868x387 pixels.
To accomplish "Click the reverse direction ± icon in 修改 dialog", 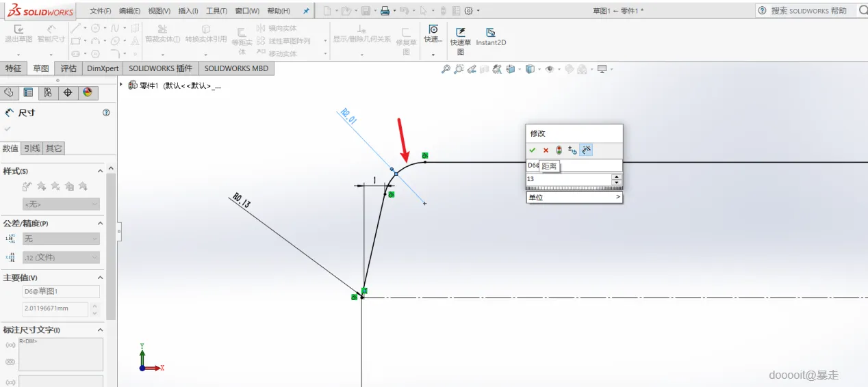I will (x=572, y=150).
